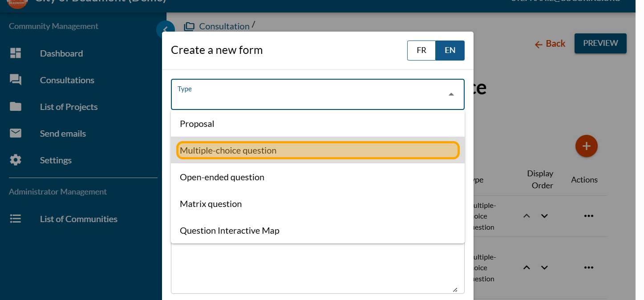Switch form language to FR
Image resolution: width=644 pixels, height=300 pixels.
coord(421,50)
